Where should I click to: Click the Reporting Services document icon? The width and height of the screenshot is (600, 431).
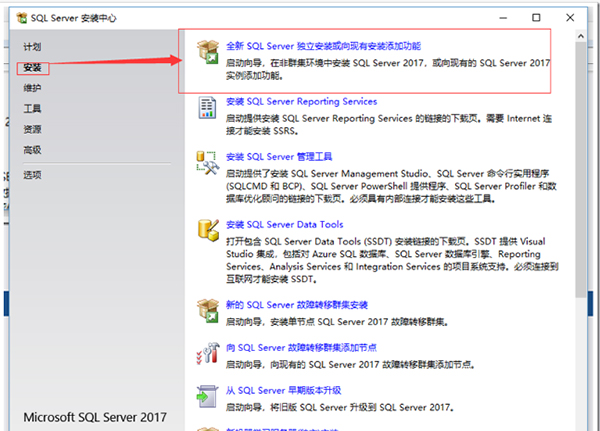pos(207,108)
